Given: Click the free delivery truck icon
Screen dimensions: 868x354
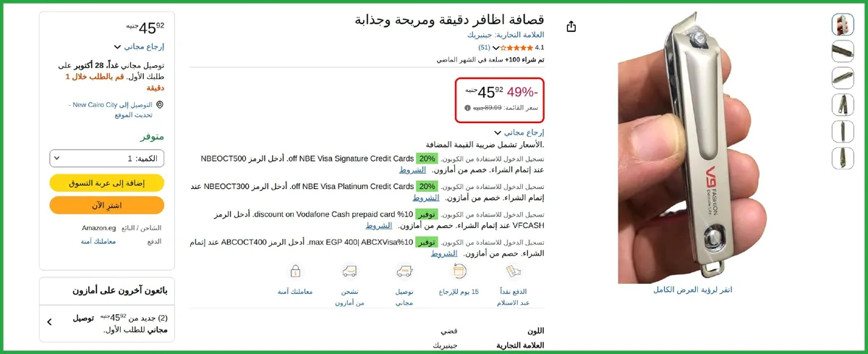Looking at the screenshot, I should point(404,271).
